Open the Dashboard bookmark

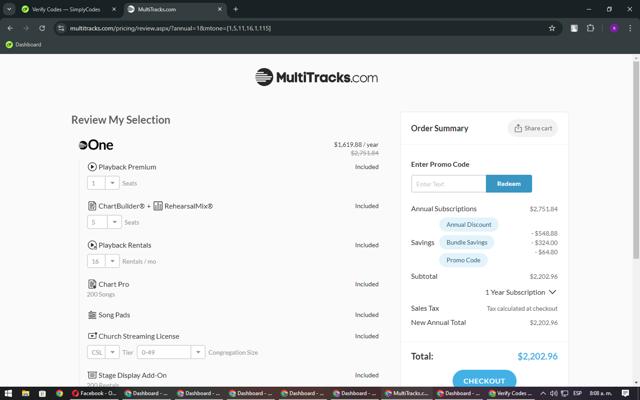pos(24,44)
